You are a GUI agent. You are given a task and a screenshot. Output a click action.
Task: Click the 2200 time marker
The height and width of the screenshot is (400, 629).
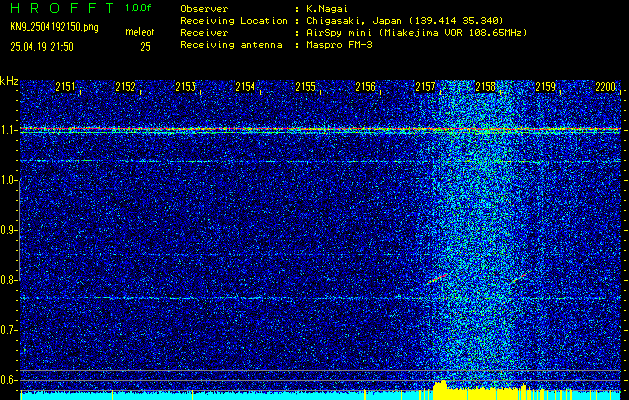tap(606, 87)
